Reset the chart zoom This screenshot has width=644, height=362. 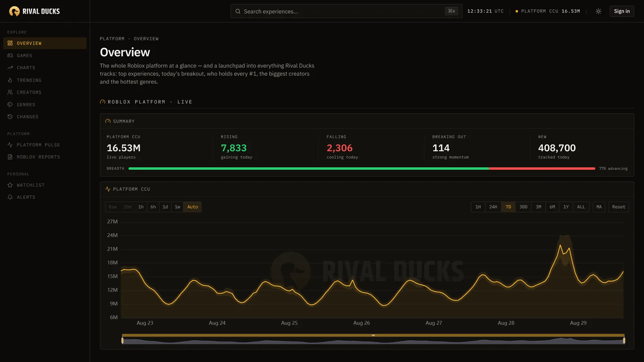[x=619, y=207]
